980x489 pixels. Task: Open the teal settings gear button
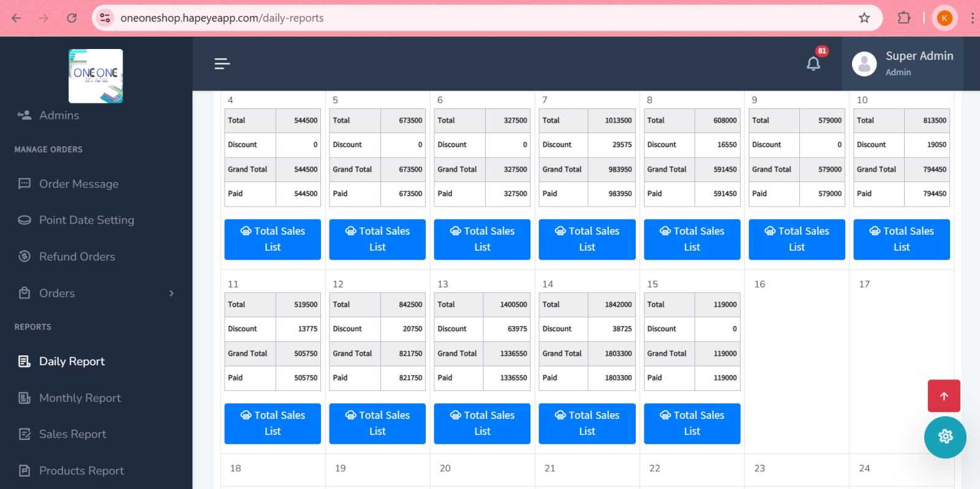(x=945, y=436)
